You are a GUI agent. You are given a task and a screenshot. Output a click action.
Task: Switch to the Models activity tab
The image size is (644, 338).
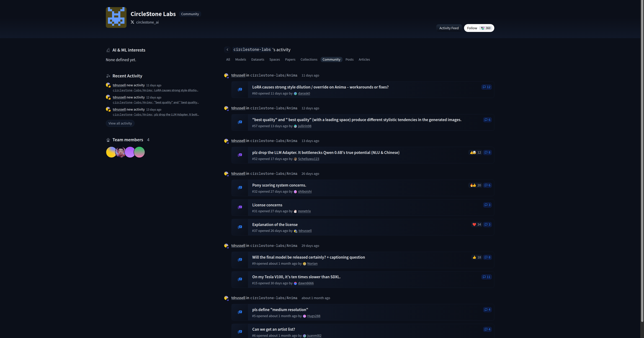(x=240, y=60)
